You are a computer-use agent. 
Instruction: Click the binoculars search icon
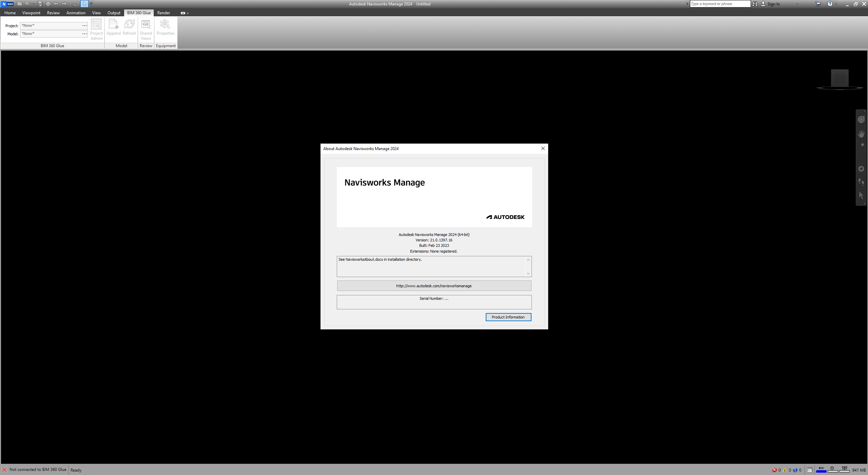[x=755, y=4]
